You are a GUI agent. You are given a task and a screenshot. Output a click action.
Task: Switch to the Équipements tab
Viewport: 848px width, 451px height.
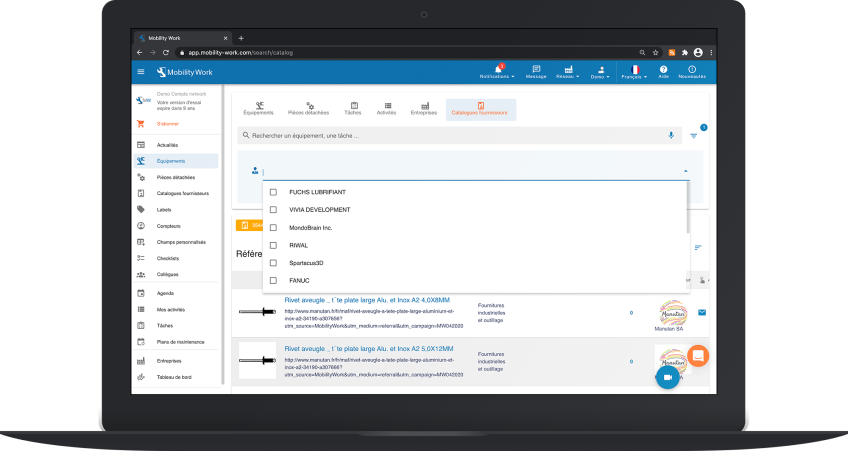click(259, 109)
